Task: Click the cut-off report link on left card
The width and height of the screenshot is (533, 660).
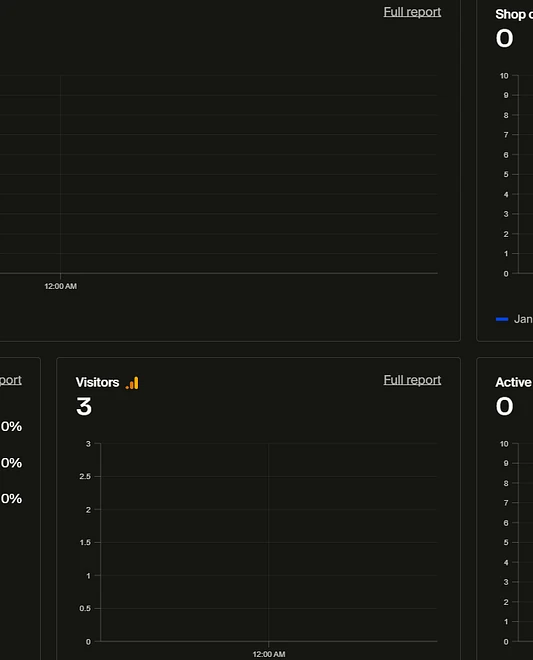Action: pos(11,380)
